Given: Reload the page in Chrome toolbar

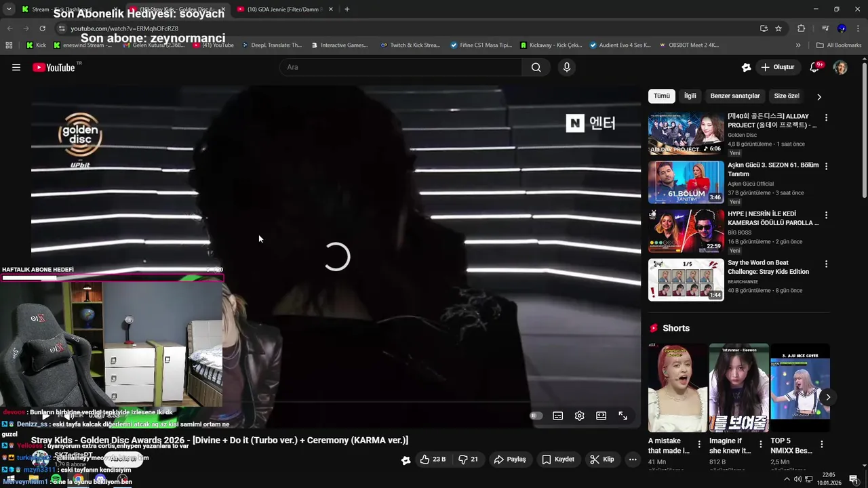Looking at the screenshot, I should coord(42,28).
